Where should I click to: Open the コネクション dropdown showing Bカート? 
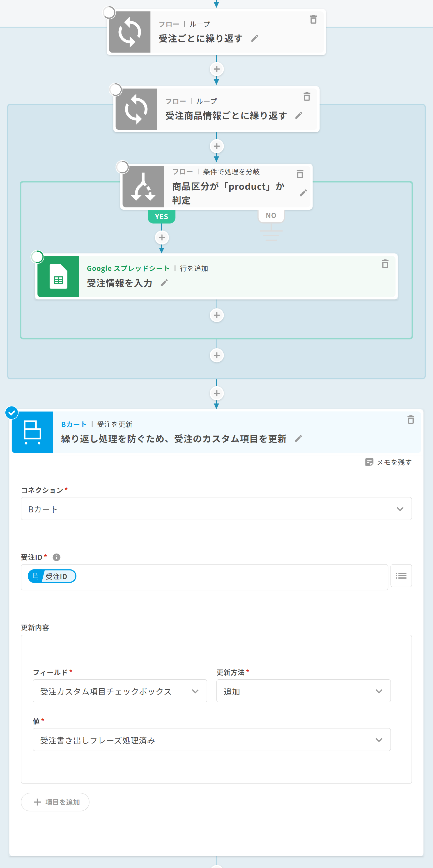216,509
